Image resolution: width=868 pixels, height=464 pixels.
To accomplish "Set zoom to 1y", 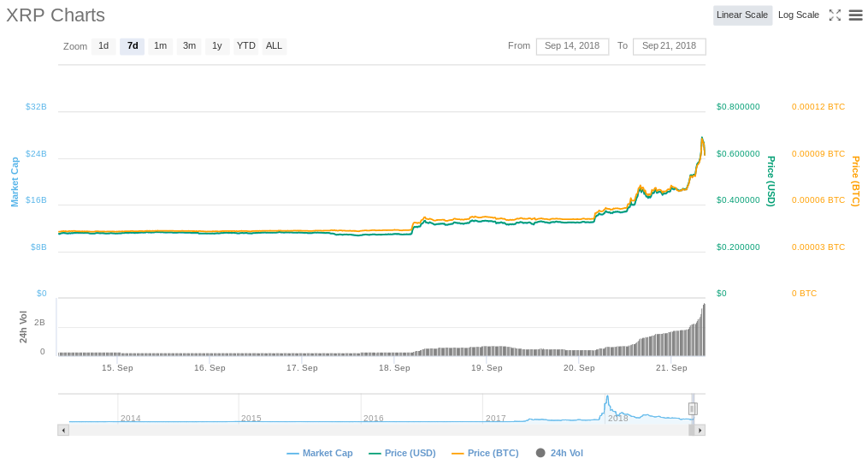I will (x=217, y=46).
